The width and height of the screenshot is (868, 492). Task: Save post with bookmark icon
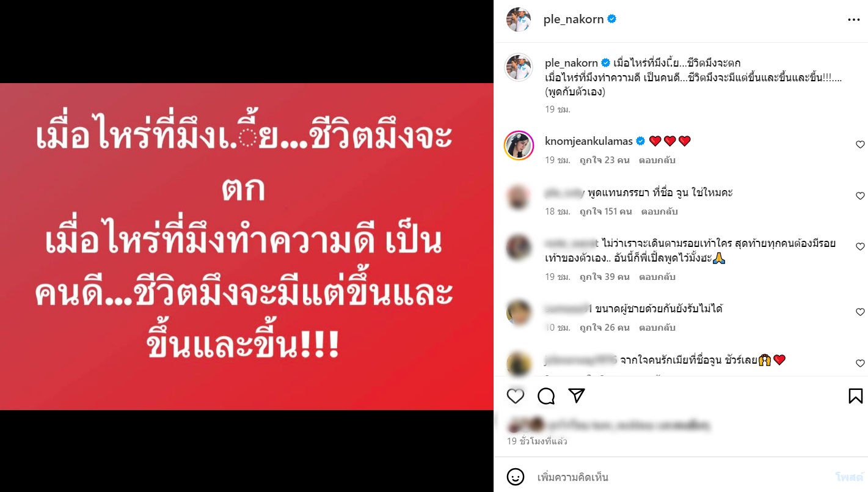[x=855, y=396]
